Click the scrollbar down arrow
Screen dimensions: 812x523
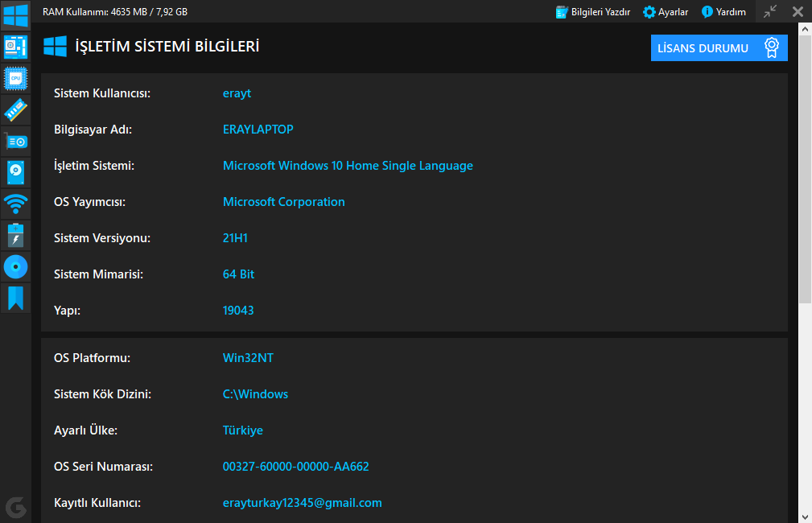point(805,515)
